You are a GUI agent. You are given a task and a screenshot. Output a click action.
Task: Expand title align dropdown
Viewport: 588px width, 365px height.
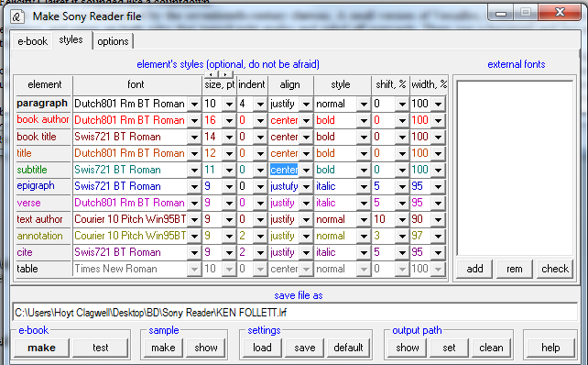coord(306,153)
